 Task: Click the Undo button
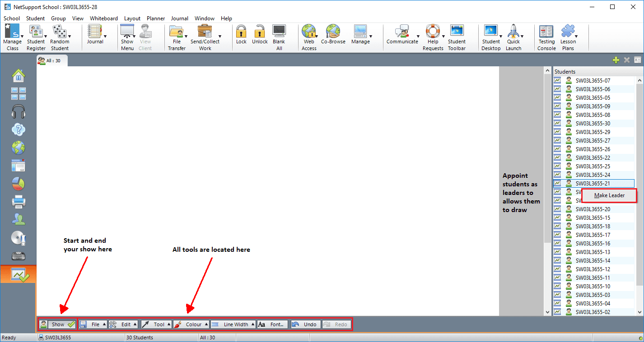(305, 324)
